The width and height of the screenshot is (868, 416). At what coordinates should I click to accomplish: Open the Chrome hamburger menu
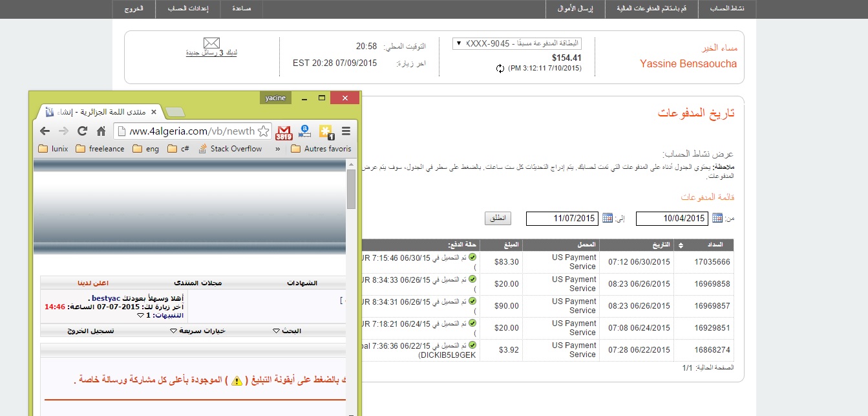click(346, 131)
